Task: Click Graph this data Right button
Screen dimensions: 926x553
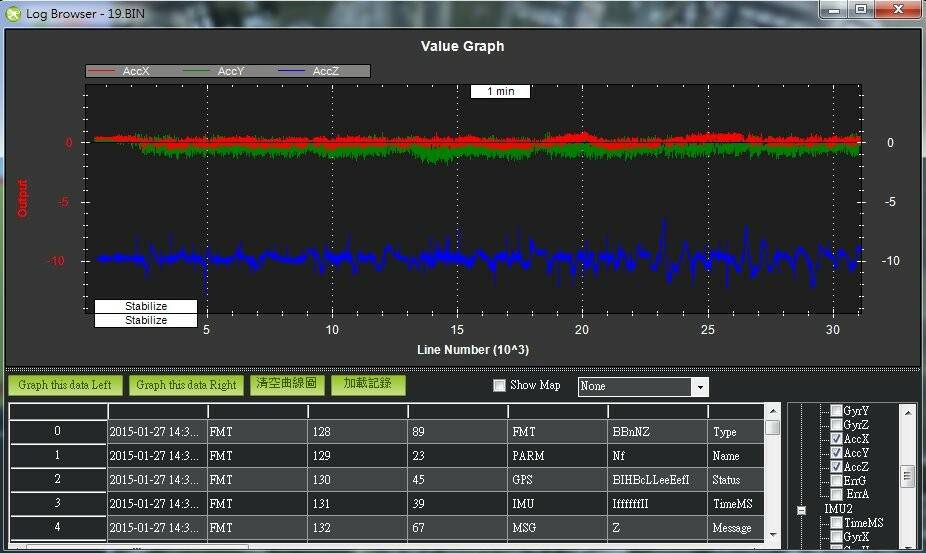Action: pos(186,385)
